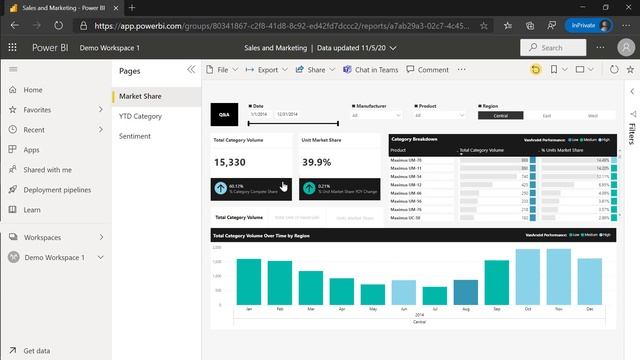Switch to the Sentiment page
Viewport: 640px width, 360px height.
coord(135,136)
